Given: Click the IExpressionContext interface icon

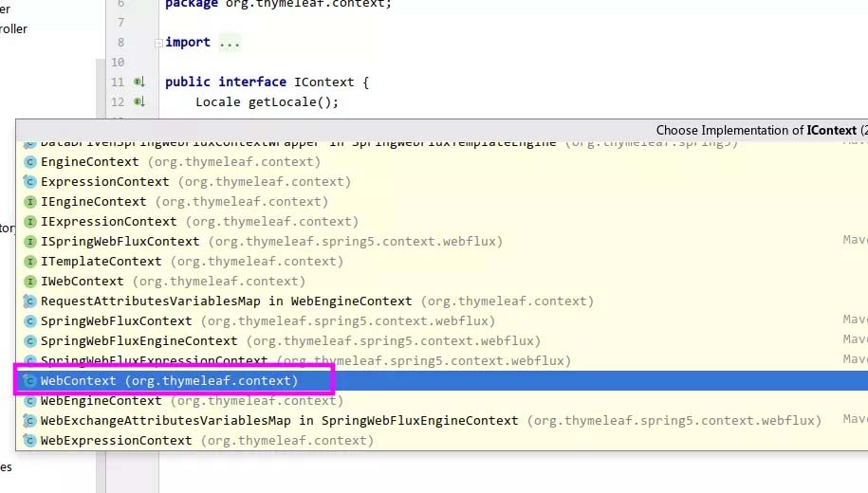Looking at the screenshot, I should tap(30, 222).
